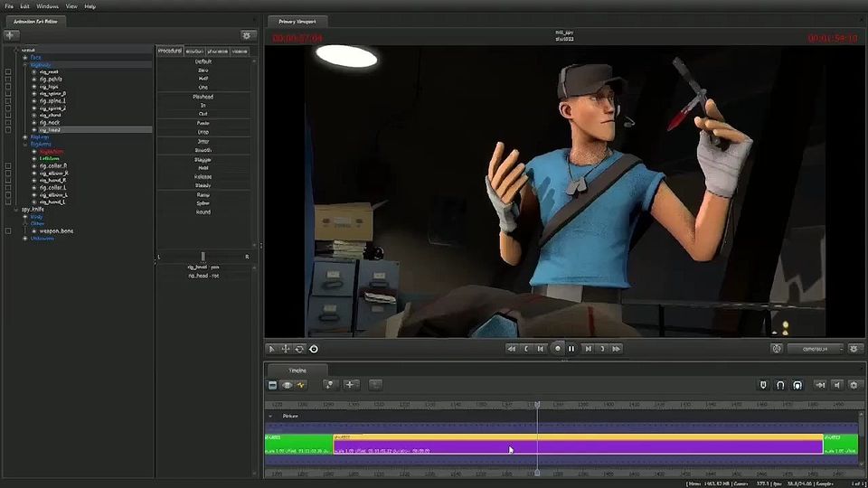Select the arrow selection manipulator tool
Screen dimensions: 868x488
(271, 349)
